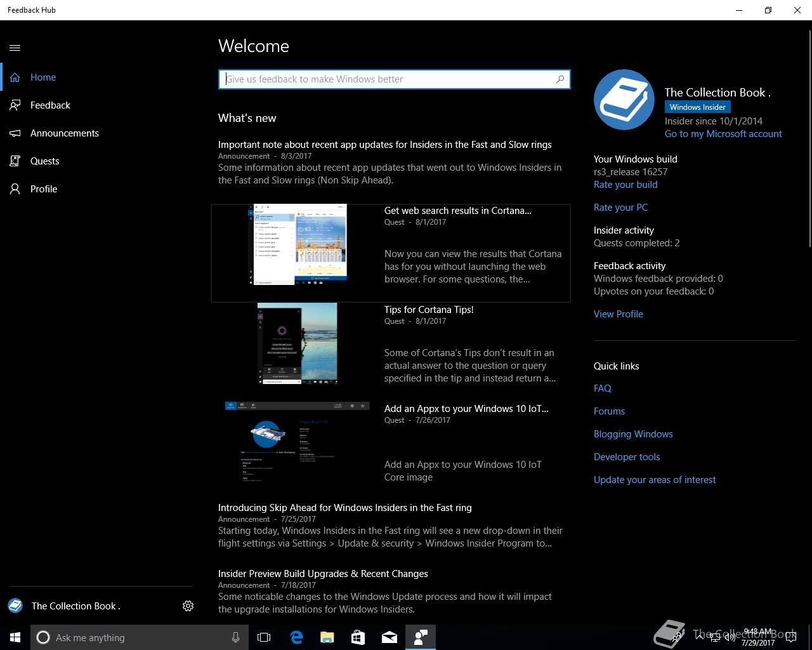Click the taskbar clock showing 9:48 AM
The width and height of the screenshot is (812, 650).
[758, 637]
